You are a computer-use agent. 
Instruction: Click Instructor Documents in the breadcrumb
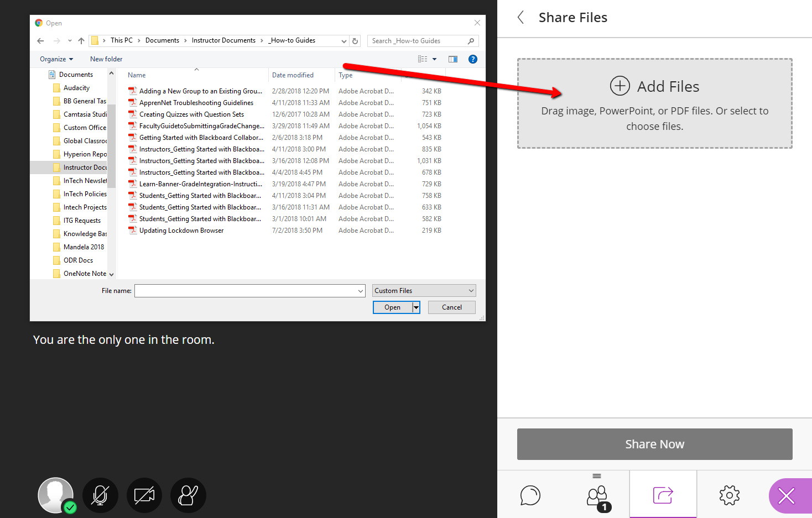pos(223,40)
